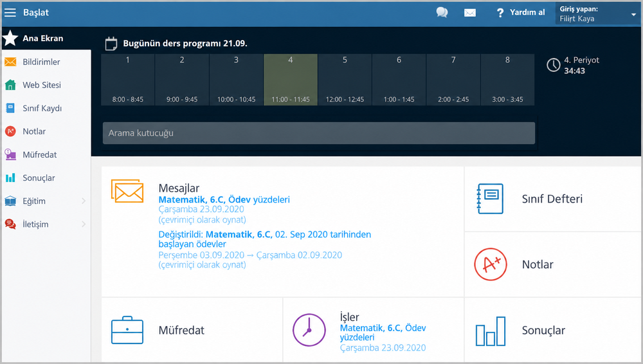Image resolution: width=643 pixels, height=364 pixels.
Task: Open the chat bubbles icon in header
Action: 442,12
